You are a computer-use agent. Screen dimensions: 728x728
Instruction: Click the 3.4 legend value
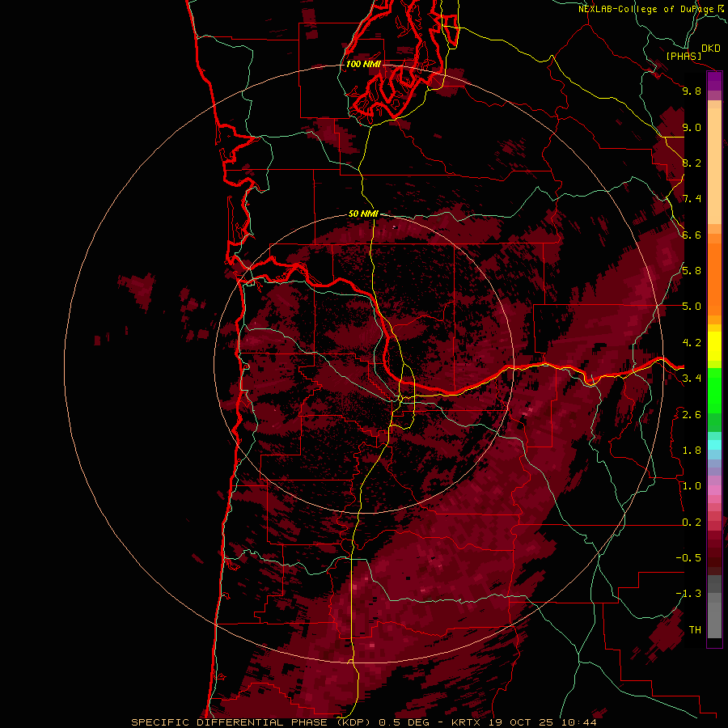(x=692, y=379)
